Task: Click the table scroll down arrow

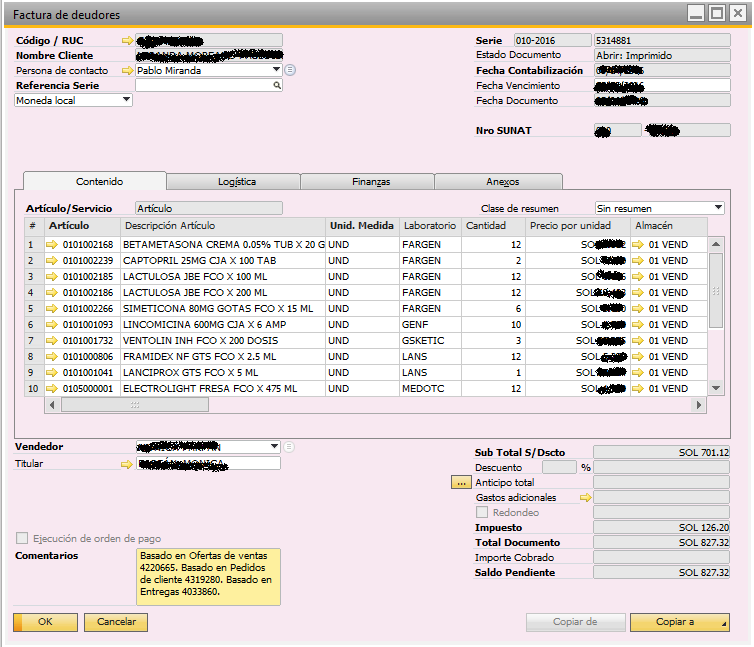Action: coord(716,388)
